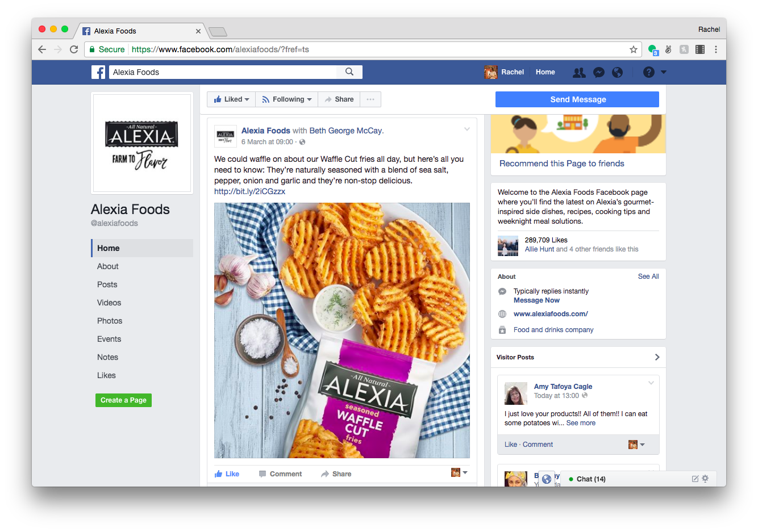Viewport: 758px width, 532px height.
Task: Click Recommend this Page to friends
Action: (x=561, y=164)
